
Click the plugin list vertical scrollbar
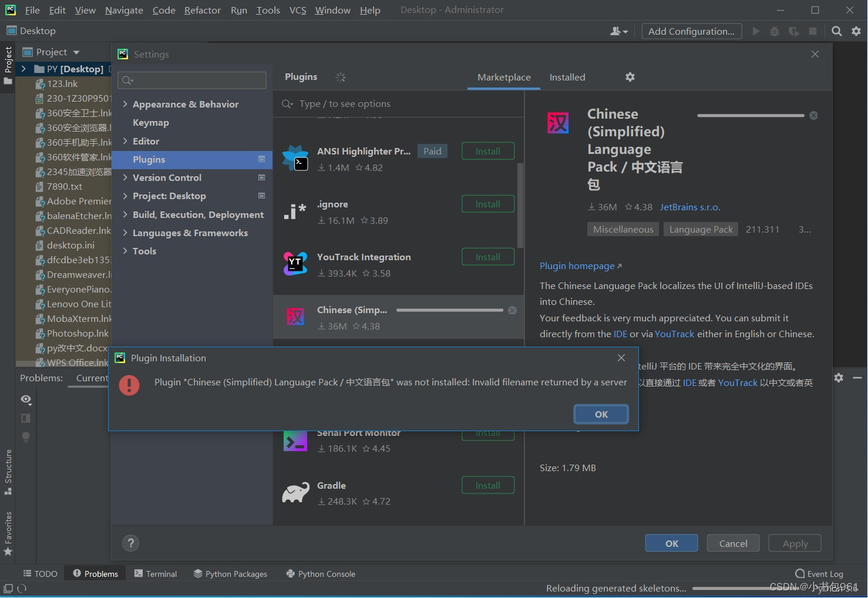520,206
